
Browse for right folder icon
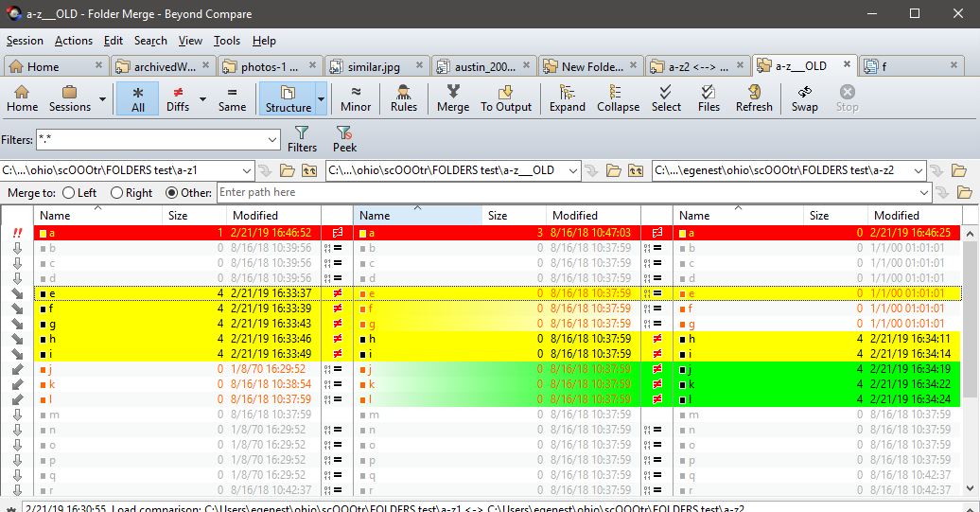[x=959, y=170]
